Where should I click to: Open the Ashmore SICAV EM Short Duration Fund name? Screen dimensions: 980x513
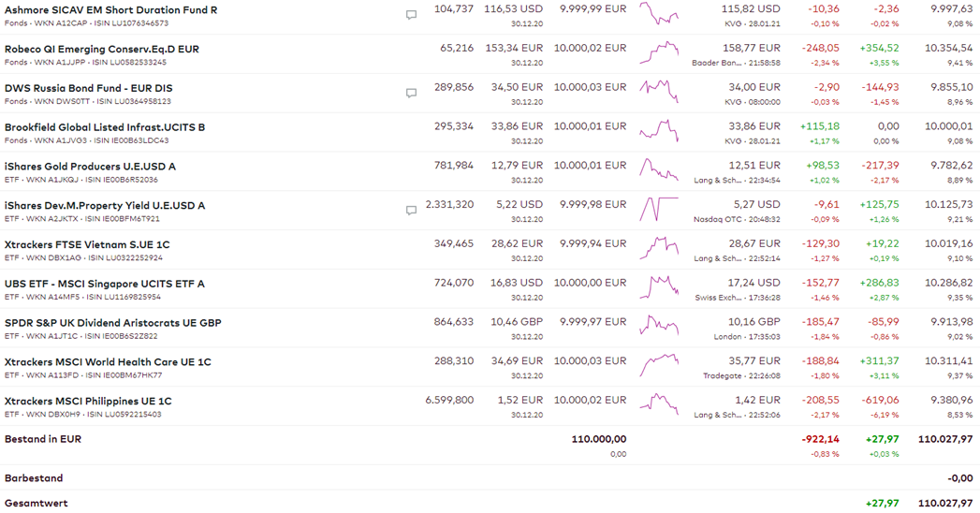(x=110, y=10)
